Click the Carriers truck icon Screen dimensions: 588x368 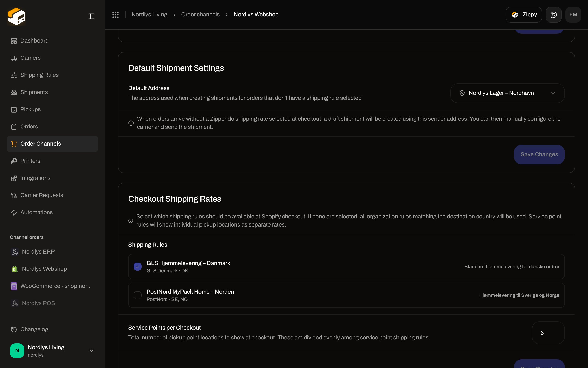coord(14,58)
